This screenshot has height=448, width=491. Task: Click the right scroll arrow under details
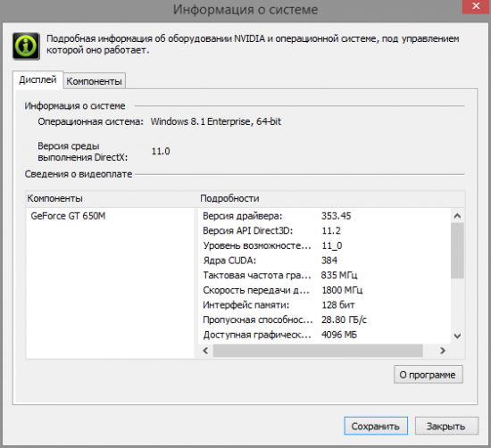443,351
